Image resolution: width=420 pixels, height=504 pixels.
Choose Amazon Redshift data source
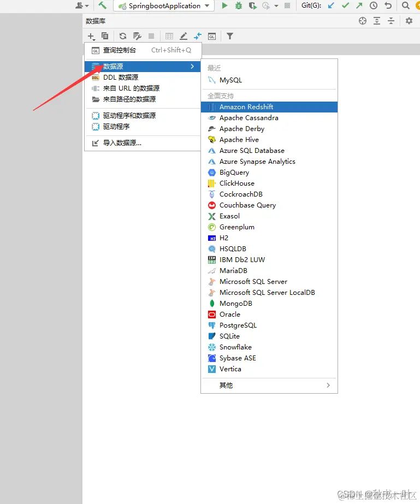269,107
